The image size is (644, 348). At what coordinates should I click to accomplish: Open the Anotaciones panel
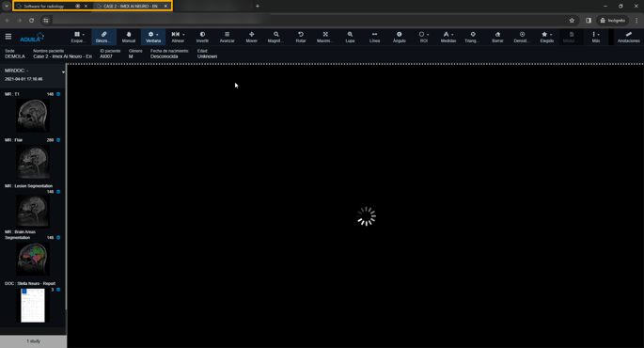click(628, 37)
